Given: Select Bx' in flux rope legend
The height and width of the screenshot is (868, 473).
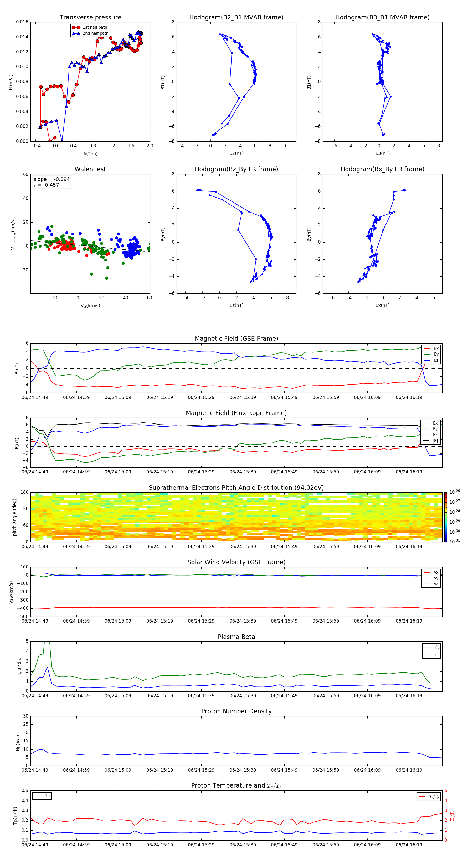Looking at the screenshot, I should pos(431,423).
